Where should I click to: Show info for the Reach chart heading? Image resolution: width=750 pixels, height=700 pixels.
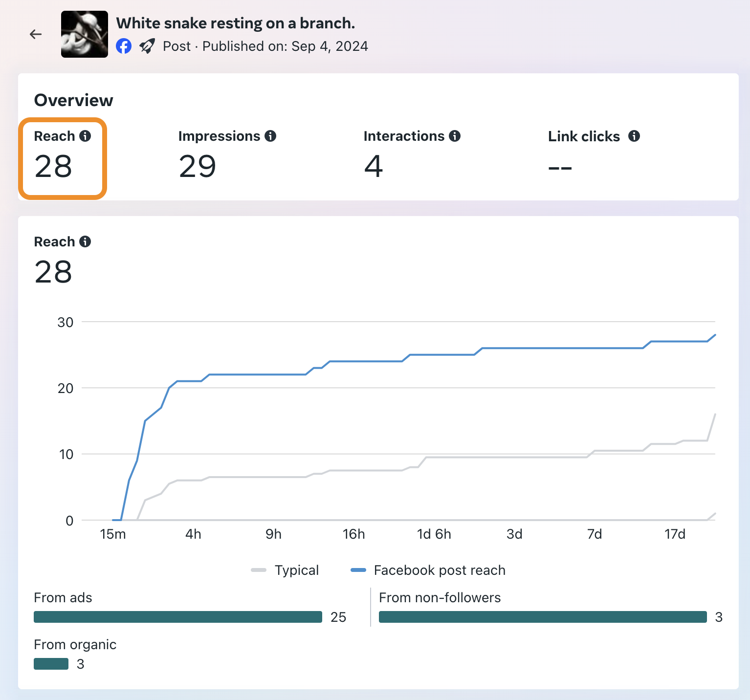85,241
